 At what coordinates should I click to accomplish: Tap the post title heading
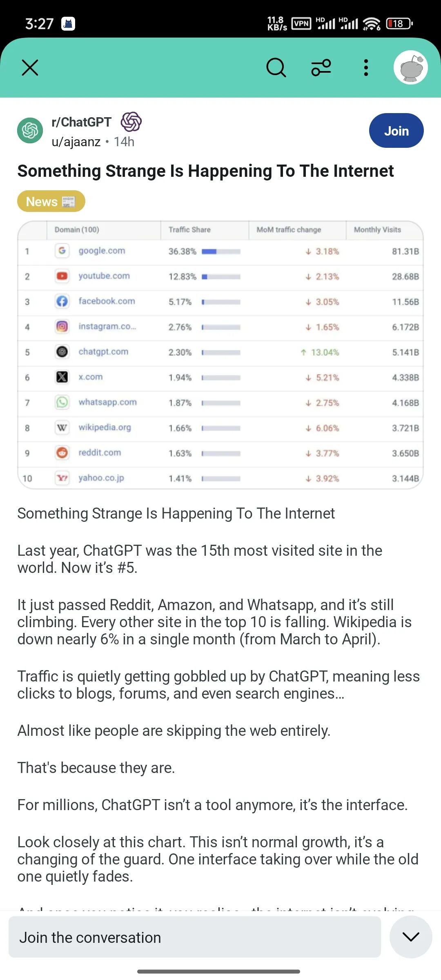point(205,171)
